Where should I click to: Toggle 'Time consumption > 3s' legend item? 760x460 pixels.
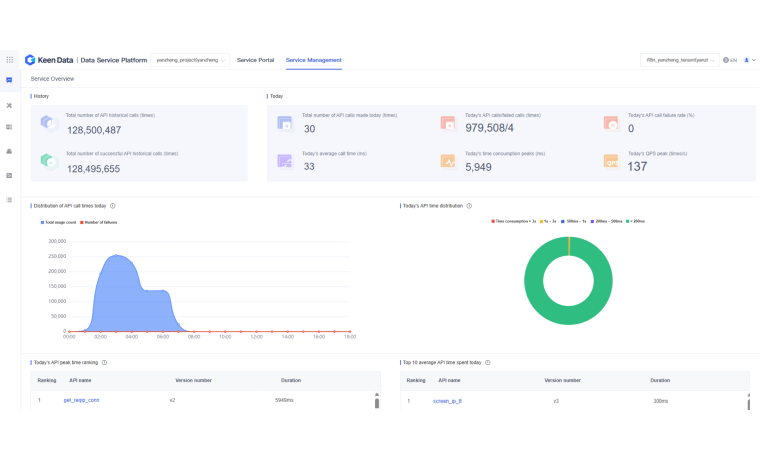514,221
